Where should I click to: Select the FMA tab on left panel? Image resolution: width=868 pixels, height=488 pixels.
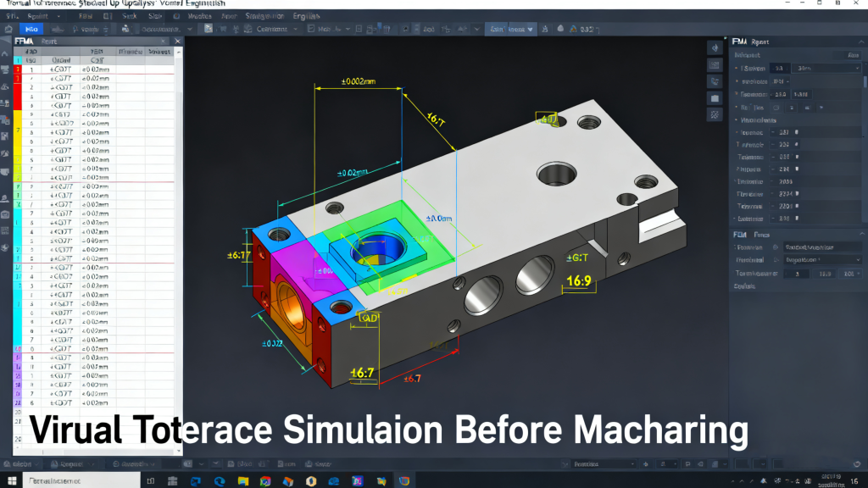coord(22,41)
